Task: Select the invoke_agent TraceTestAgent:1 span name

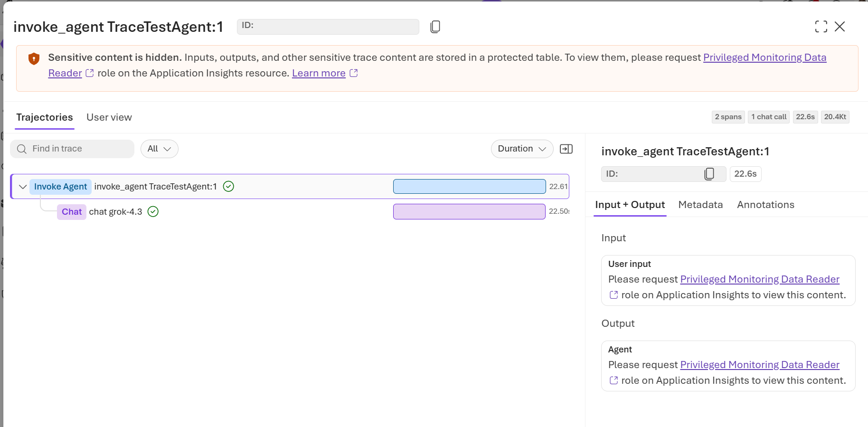Action: coord(156,187)
